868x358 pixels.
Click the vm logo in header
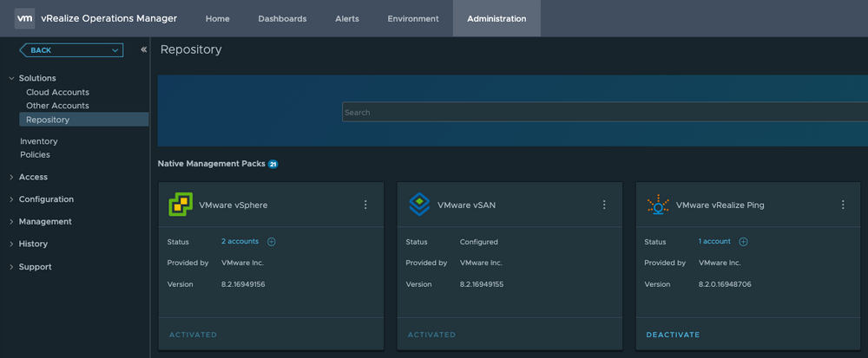tap(25, 18)
